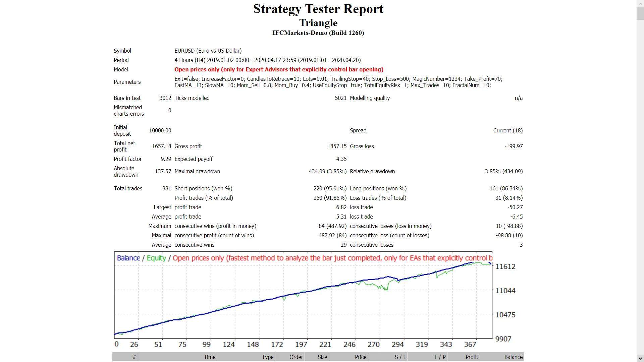Click the green Equity legend label
The height and width of the screenshot is (362, 644).
pos(156,258)
